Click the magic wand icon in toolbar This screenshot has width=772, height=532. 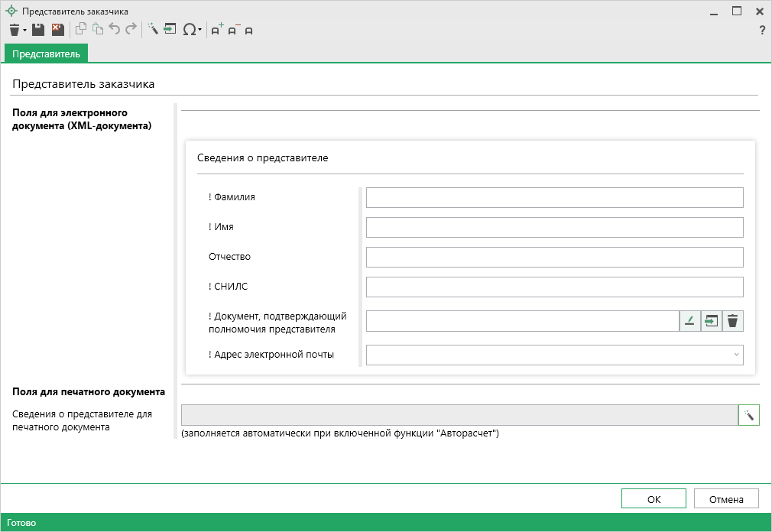tap(153, 30)
